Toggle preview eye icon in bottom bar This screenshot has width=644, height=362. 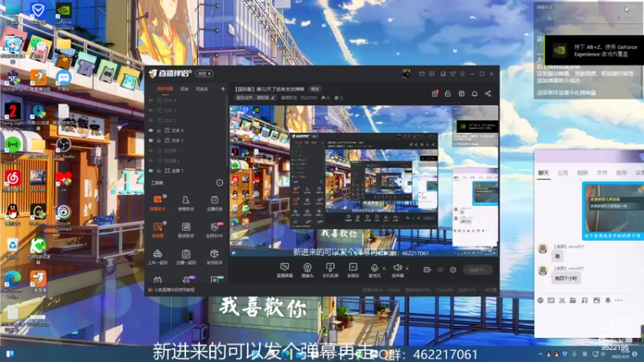tap(440, 269)
